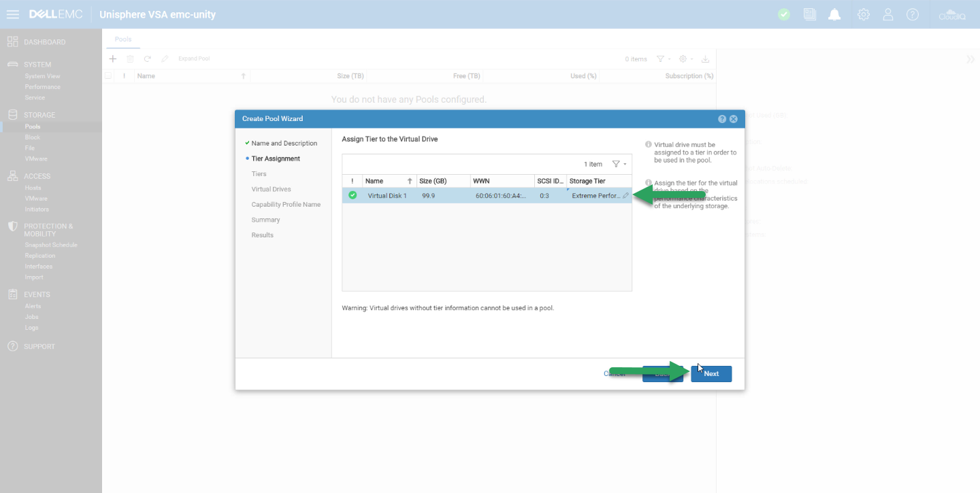Close the Create Pool Wizard
This screenshot has width=980, height=493.
734,119
